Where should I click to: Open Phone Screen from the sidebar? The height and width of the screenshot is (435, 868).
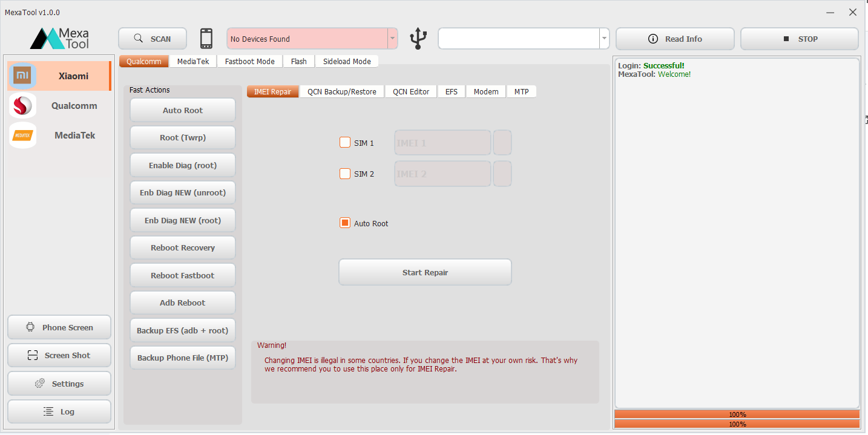click(x=59, y=327)
